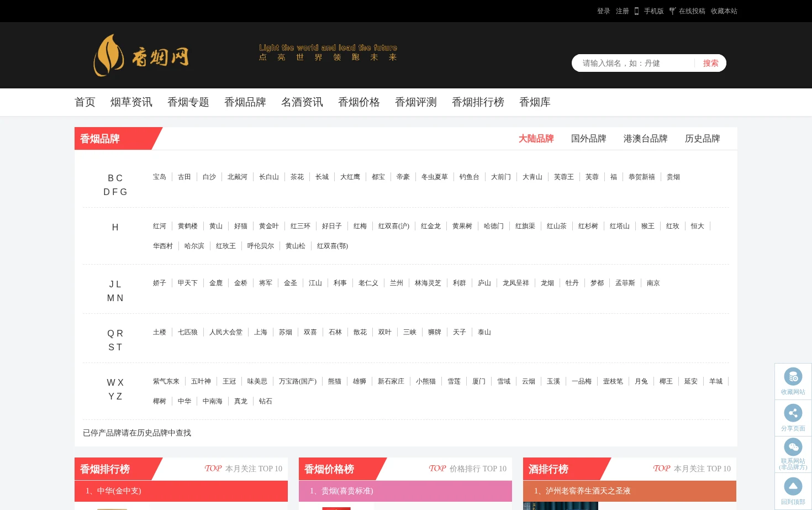Click the 搜索 search button
812x510 pixels.
click(x=711, y=63)
